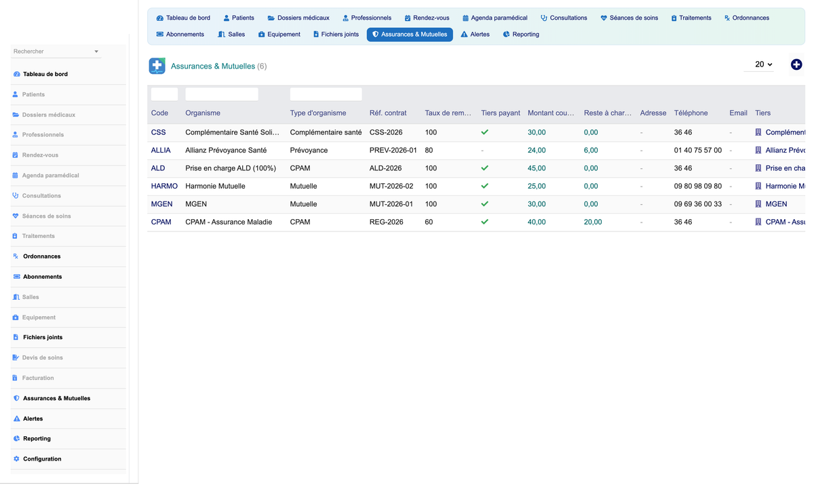Viewport: 814px width, 504px height.
Task: Click the amount 45,00 in ALD row
Action: tap(537, 168)
